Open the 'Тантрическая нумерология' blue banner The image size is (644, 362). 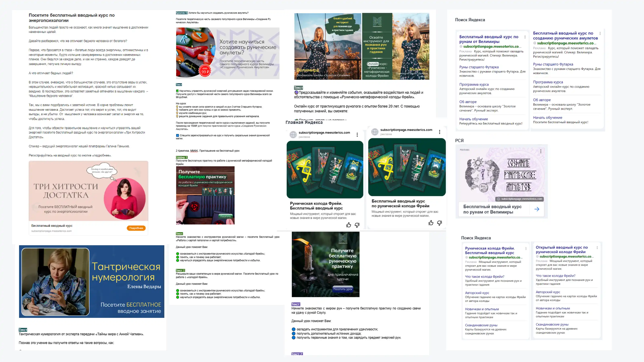tap(92, 282)
